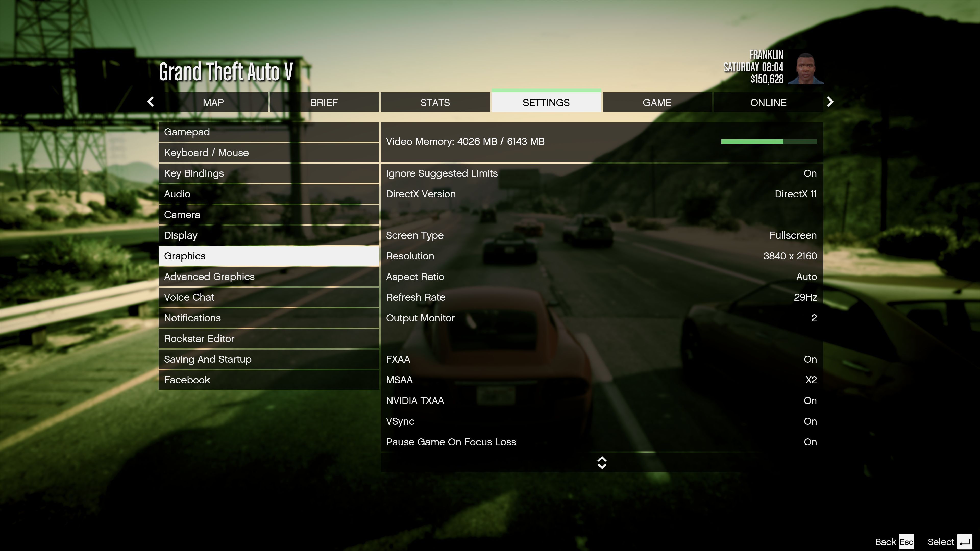Click the MAP tab in the menu

pyautogui.click(x=213, y=102)
